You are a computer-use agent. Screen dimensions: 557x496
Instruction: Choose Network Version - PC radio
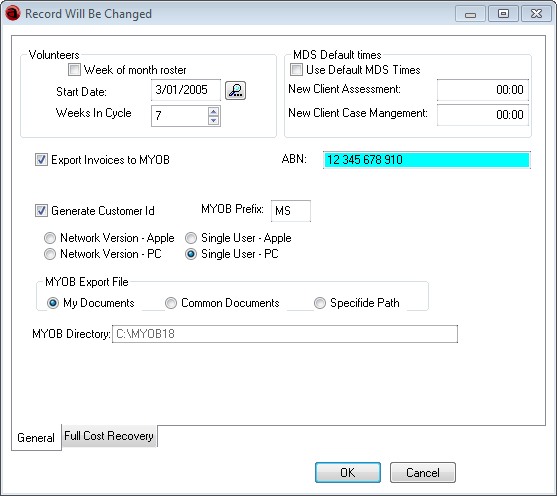point(50,254)
